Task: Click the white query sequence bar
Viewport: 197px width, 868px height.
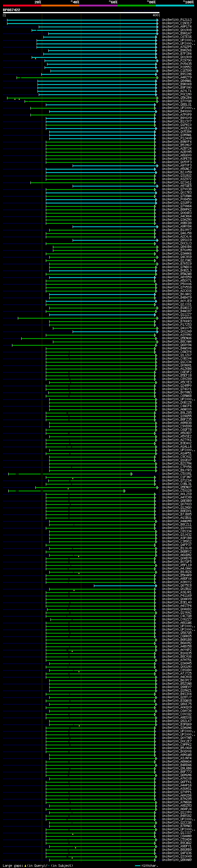Action: click(x=81, y=12)
